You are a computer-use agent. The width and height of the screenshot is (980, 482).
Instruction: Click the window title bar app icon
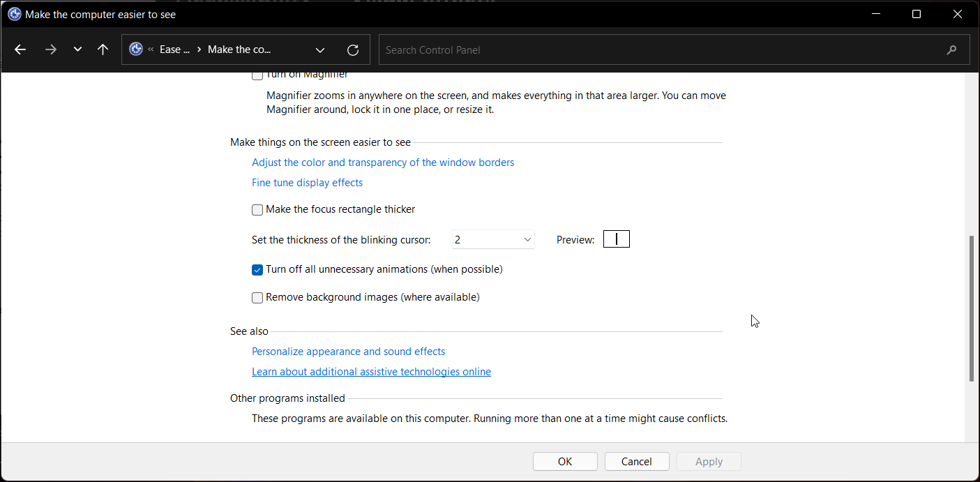point(14,14)
